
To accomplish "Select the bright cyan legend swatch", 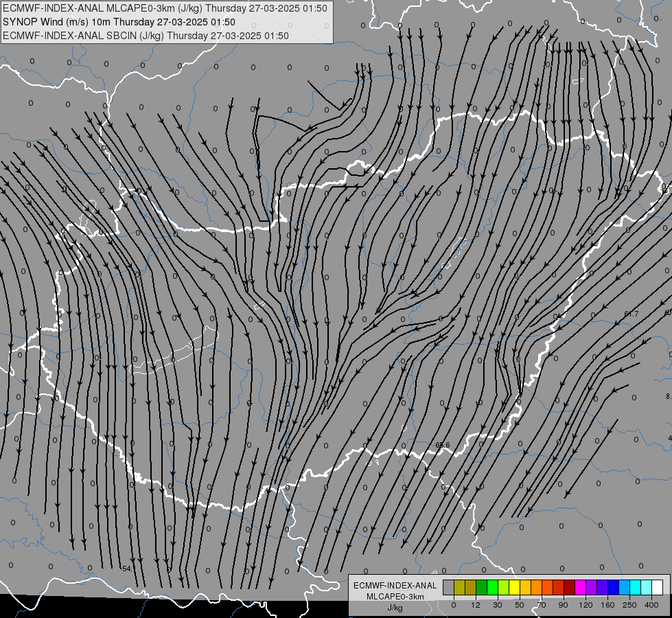I will pyautogui.click(x=636, y=587).
